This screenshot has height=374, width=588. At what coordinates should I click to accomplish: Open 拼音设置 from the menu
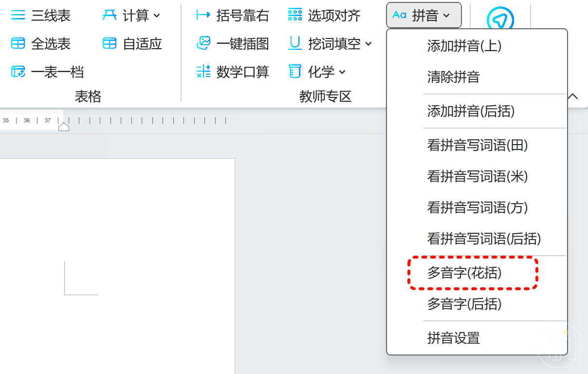point(454,338)
